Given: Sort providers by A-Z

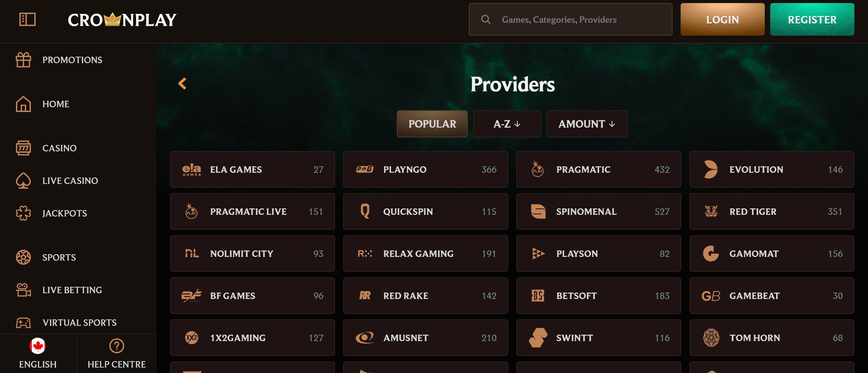Looking at the screenshot, I should coord(507,124).
